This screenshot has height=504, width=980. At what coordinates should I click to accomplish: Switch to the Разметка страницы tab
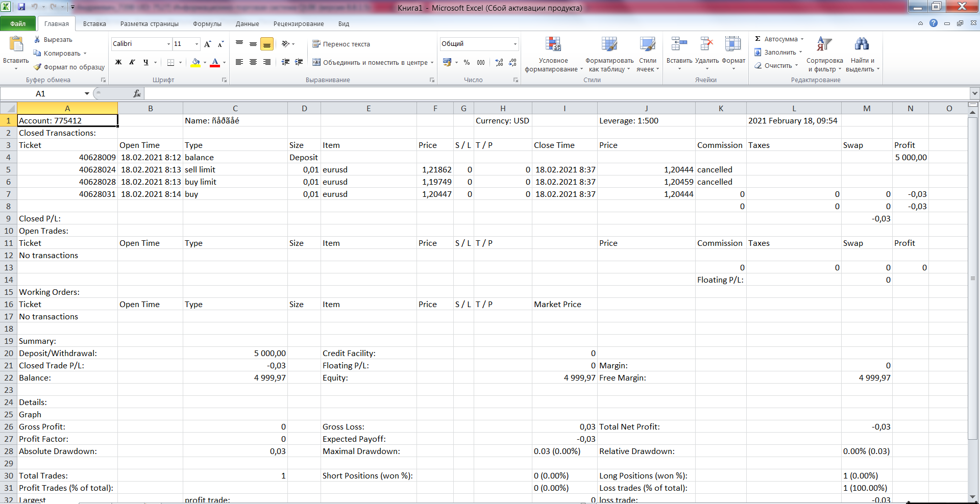150,23
